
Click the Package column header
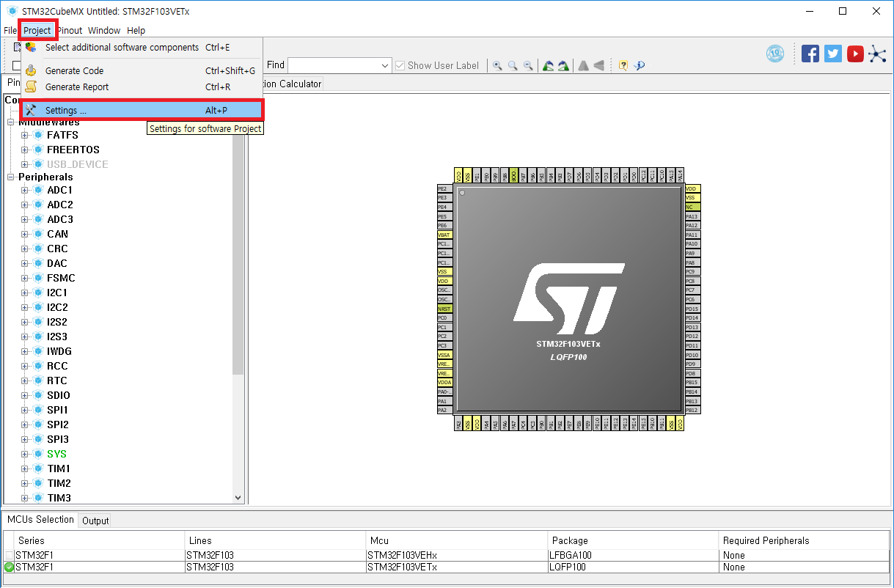(x=634, y=540)
